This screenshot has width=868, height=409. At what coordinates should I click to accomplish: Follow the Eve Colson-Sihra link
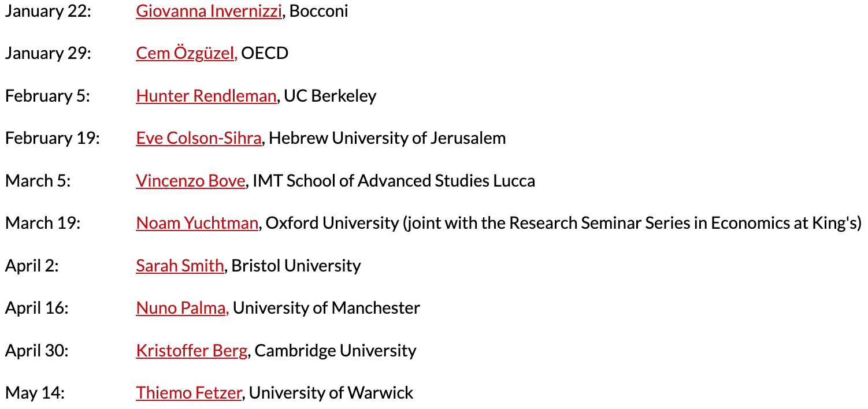(198, 138)
